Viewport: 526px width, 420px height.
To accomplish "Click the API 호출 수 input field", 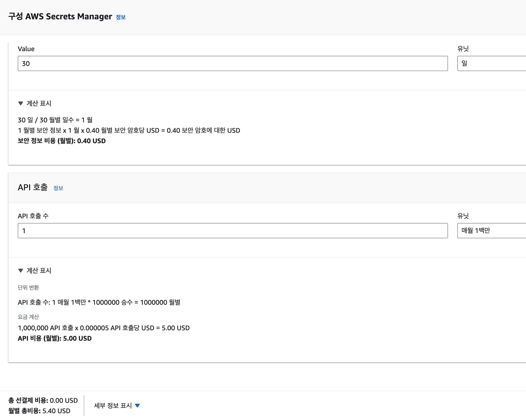I will (232, 231).
